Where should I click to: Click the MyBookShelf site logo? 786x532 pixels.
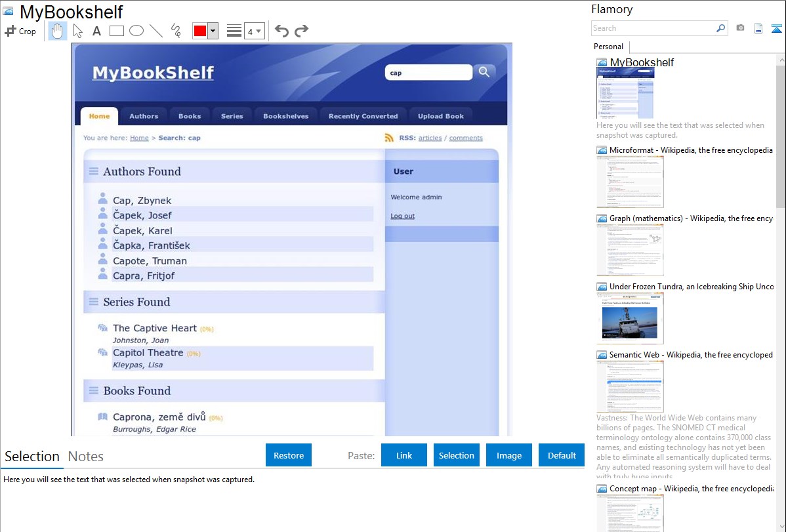153,73
